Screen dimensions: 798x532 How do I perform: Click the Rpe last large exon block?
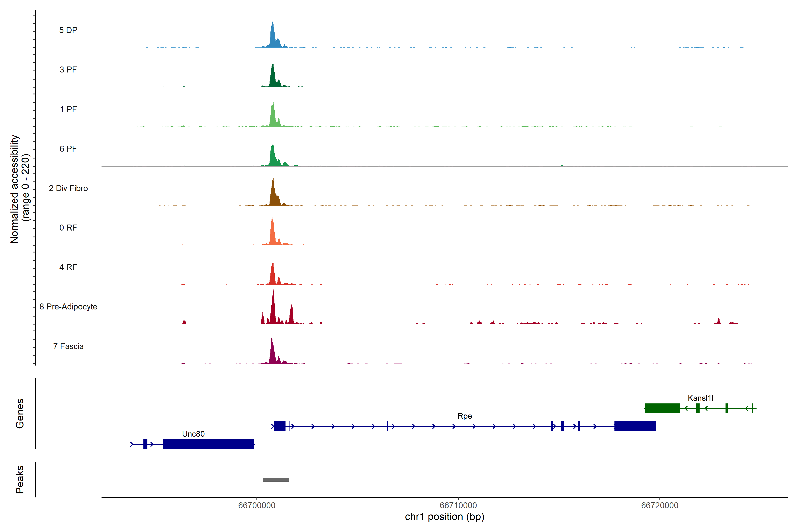click(635, 426)
